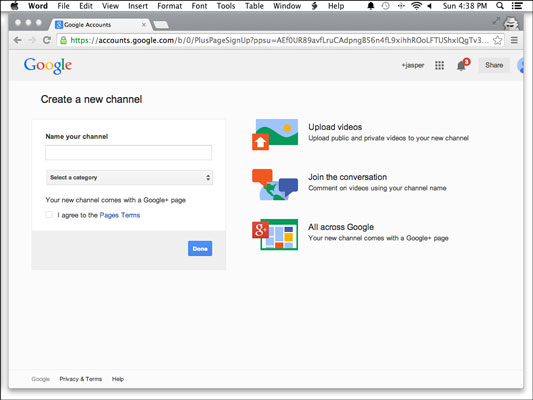Open the Apple menu
533x400 pixels.
tap(14, 6)
